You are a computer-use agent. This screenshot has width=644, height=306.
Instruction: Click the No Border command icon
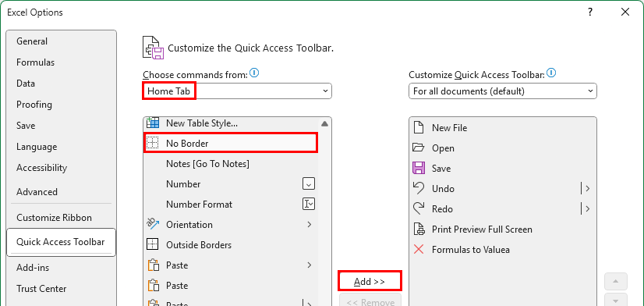(x=153, y=143)
